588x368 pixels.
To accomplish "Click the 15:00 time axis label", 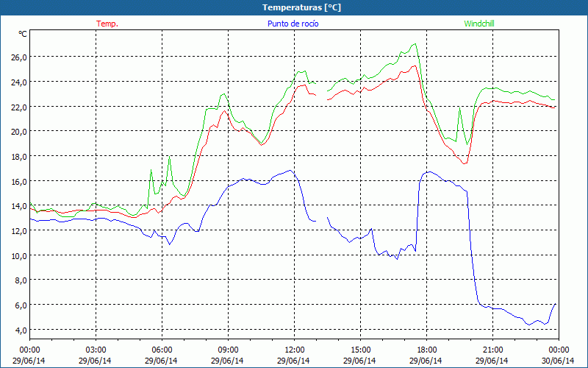I will 360,350.
